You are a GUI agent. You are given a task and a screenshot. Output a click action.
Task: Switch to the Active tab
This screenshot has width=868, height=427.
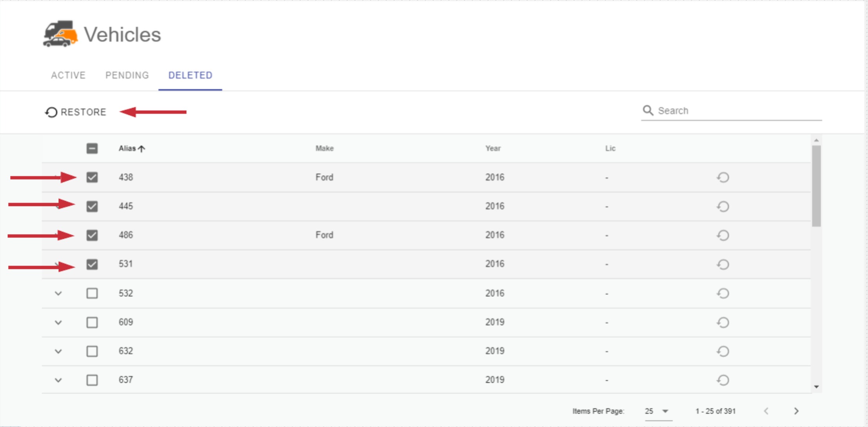[x=68, y=75]
